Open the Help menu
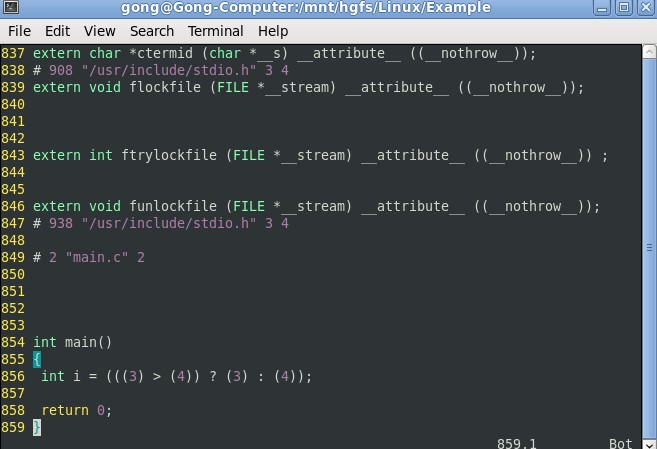Screen dimensions: 657x449 pyautogui.click(x=274, y=31)
